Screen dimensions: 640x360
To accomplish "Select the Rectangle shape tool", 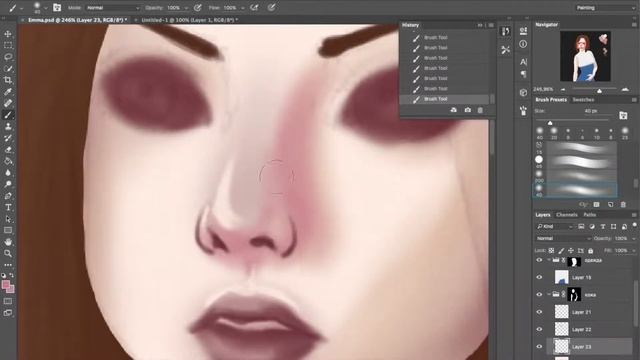I will tap(8, 230).
